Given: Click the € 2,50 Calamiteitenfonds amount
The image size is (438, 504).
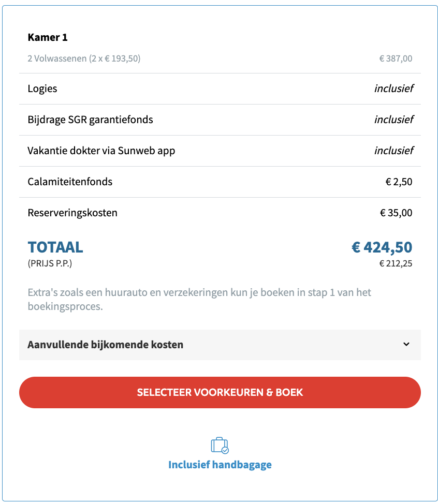Looking at the screenshot, I should pos(399,182).
